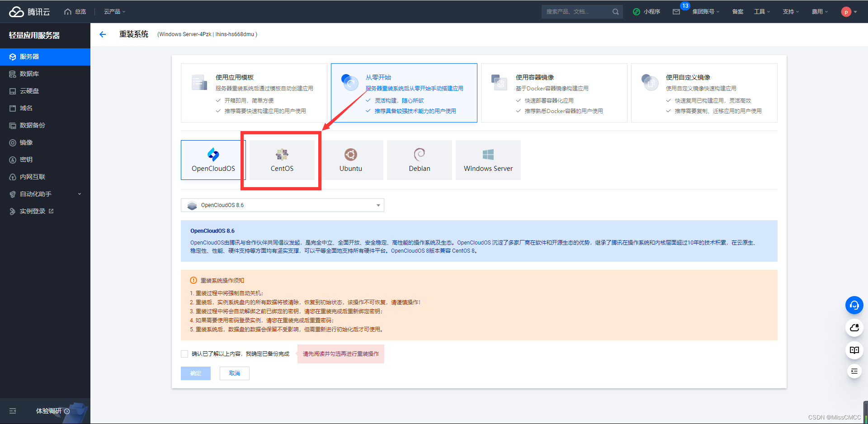The image size is (868, 424).
Task: Choose the Debian system image
Action: coord(420,160)
